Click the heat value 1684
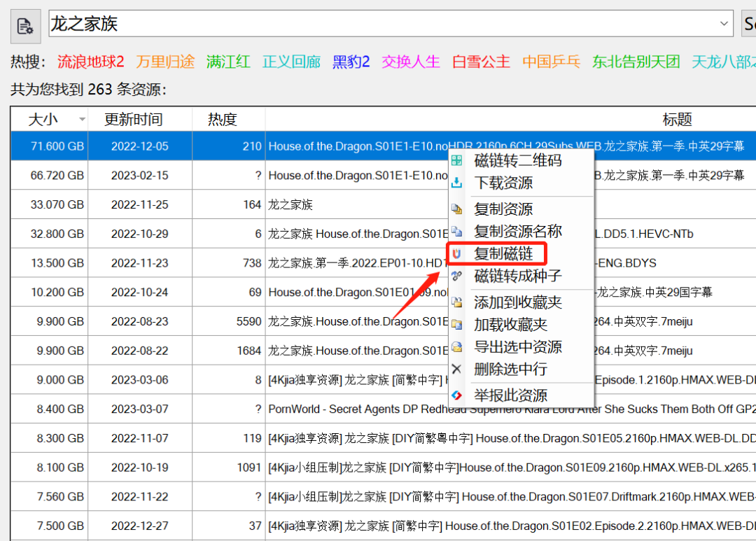This screenshot has height=541, width=756. click(248, 351)
